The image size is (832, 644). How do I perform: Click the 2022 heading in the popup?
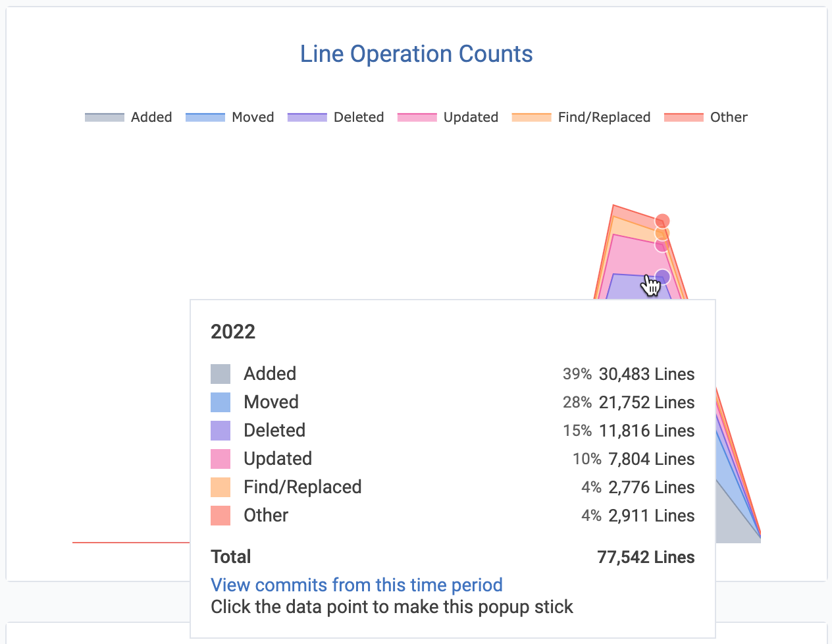(233, 332)
